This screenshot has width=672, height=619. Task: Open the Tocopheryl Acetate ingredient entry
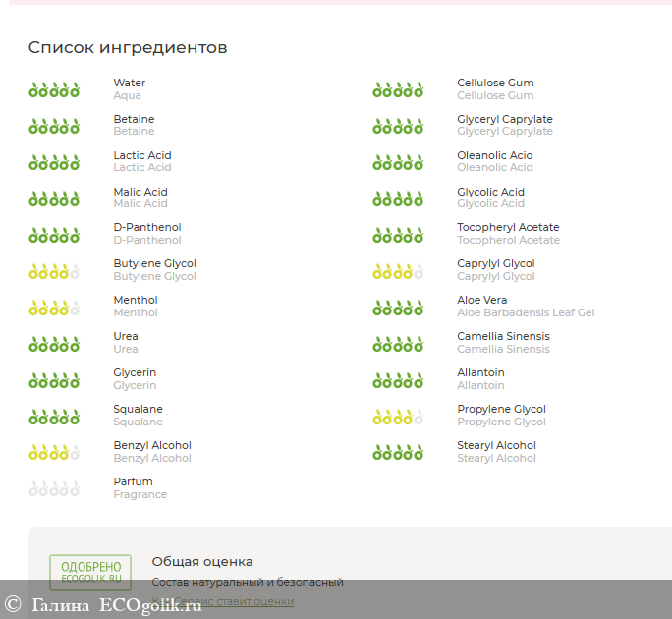[x=508, y=228]
